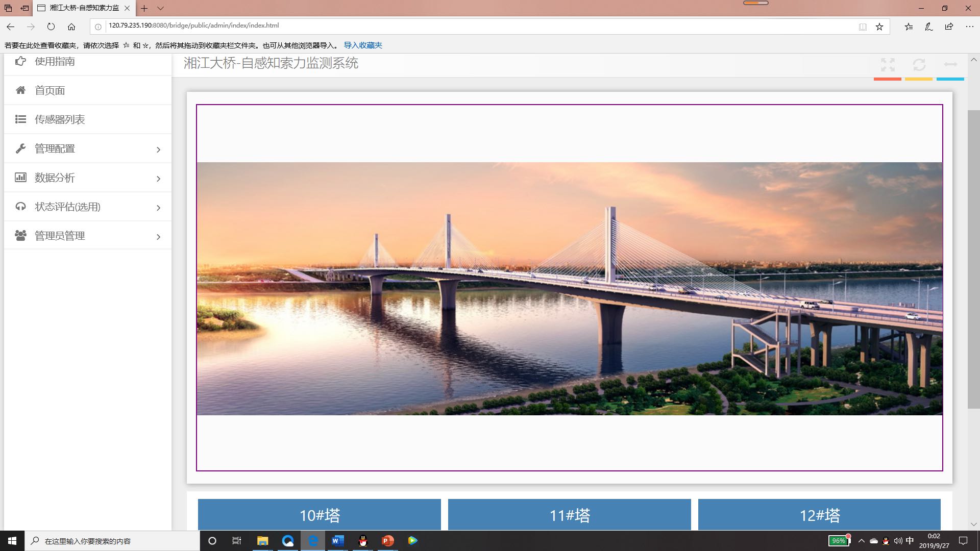This screenshot has width=980, height=551.
Task: Select the 数据分析 menu item
Action: pos(88,178)
